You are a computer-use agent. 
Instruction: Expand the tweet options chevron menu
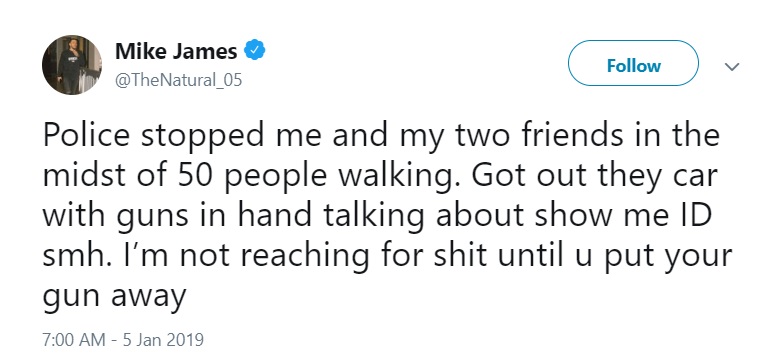(732, 66)
